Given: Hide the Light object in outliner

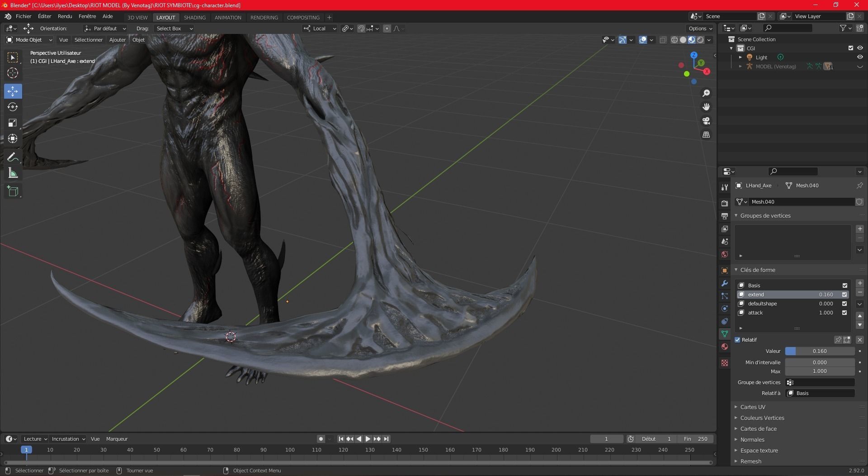Looking at the screenshot, I should pyautogui.click(x=860, y=57).
